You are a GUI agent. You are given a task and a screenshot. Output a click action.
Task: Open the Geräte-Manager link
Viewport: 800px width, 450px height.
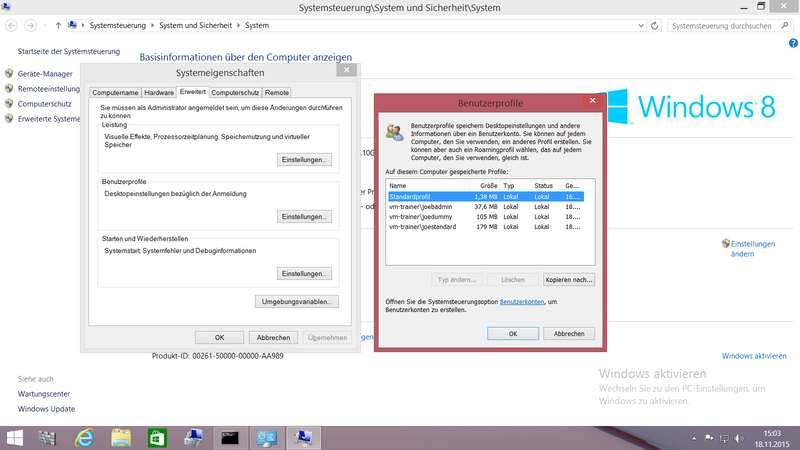pos(45,74)
